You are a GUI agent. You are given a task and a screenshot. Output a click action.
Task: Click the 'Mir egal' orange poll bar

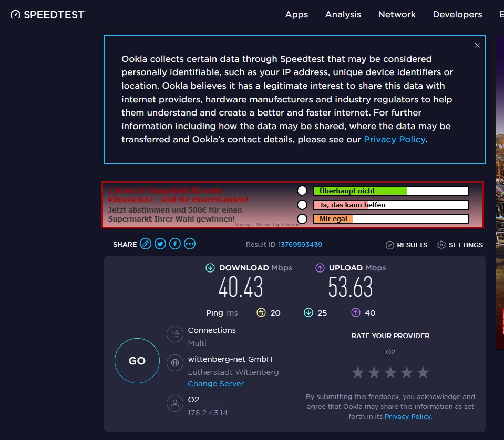tap(391, 219)
